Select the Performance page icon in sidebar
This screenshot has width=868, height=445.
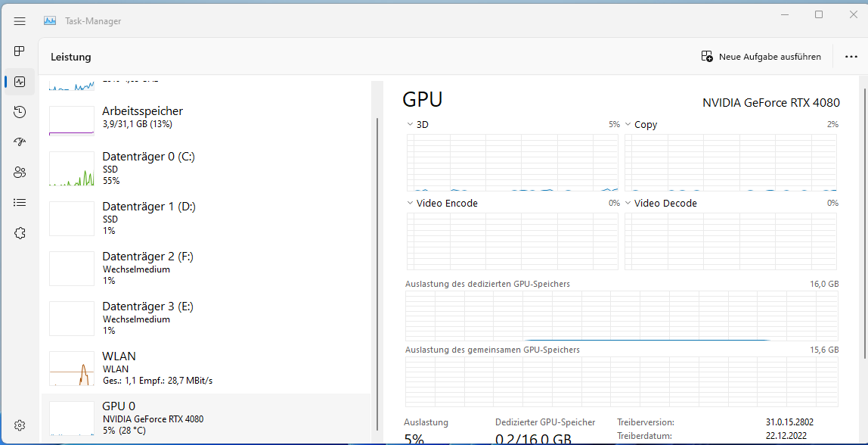20,82
